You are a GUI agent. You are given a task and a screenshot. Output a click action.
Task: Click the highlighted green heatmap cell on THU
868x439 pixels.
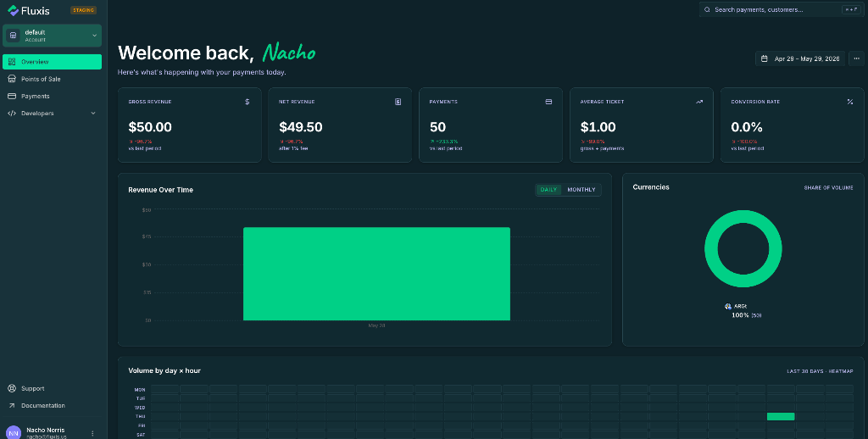(x=781, y=416)
